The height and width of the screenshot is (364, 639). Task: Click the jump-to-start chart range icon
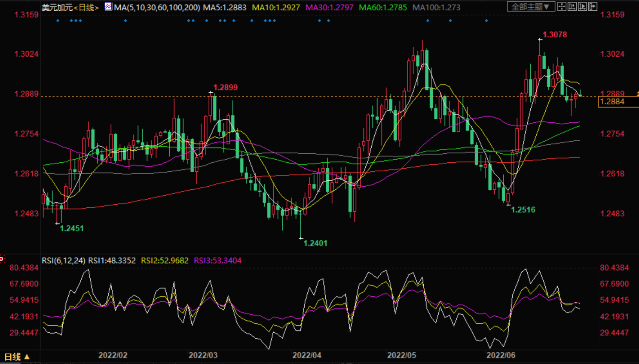572,6
